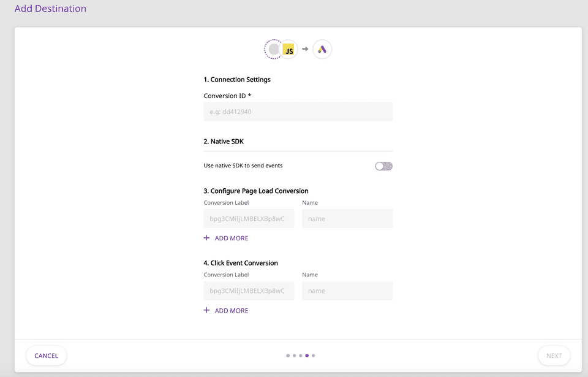Click the Name field for Page Load Conversion
588x377 pixels.
[x=347, y=219]
